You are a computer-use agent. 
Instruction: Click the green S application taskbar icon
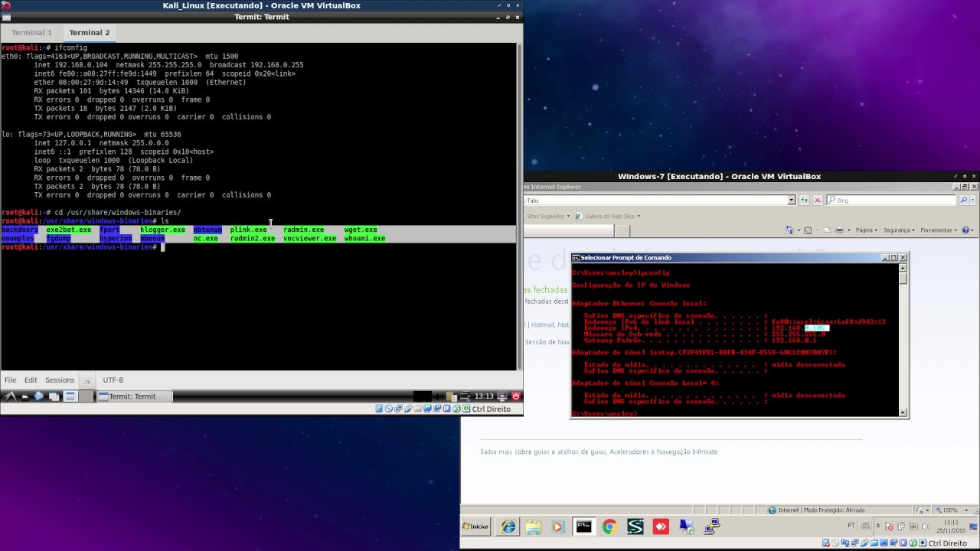(635, 527)
